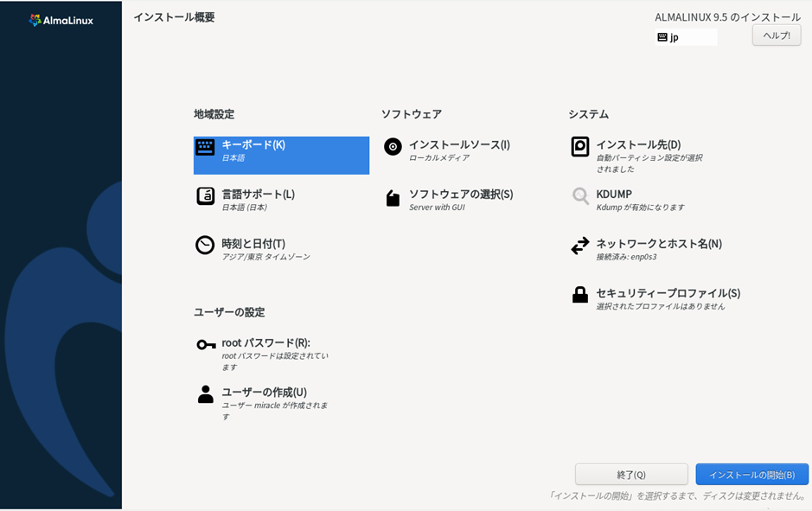Click the KDUMP magnifier icon

tap(581, 196)
